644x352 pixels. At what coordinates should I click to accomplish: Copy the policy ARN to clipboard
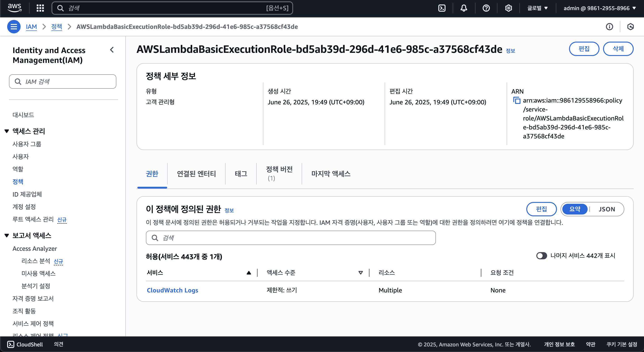516,100
